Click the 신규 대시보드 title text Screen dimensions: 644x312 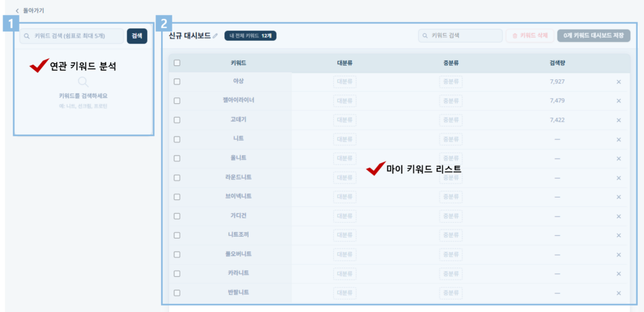click(190, 36)
